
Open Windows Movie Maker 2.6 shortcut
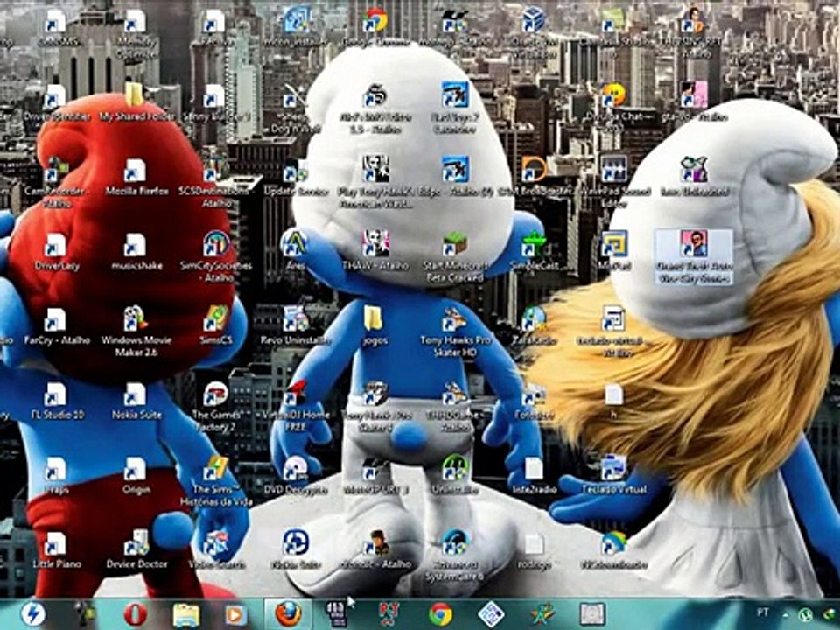click(136, 331)
